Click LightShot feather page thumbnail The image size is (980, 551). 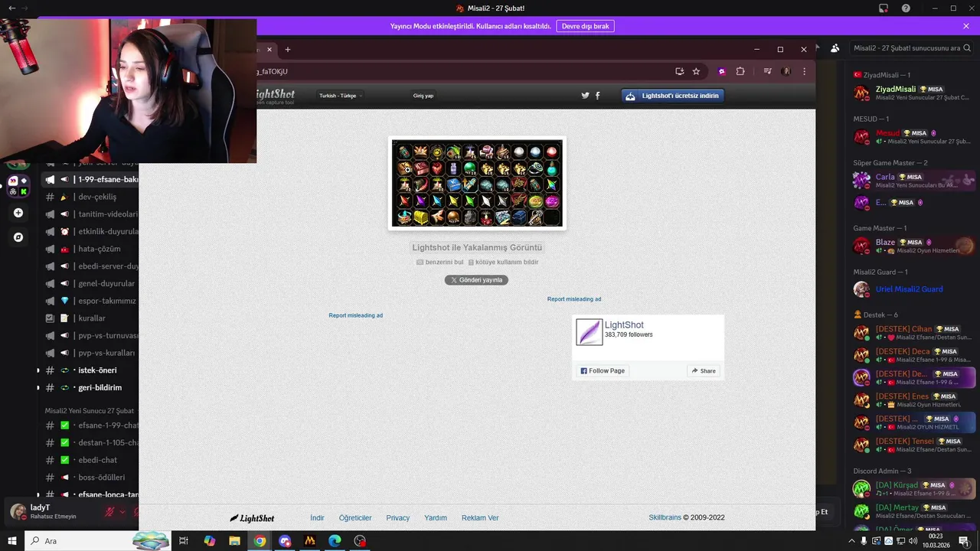coord(590,332)
